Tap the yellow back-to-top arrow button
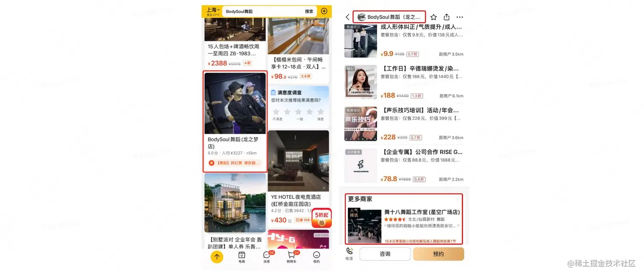The width and height of the screenshot is (644, 276). 217,256
